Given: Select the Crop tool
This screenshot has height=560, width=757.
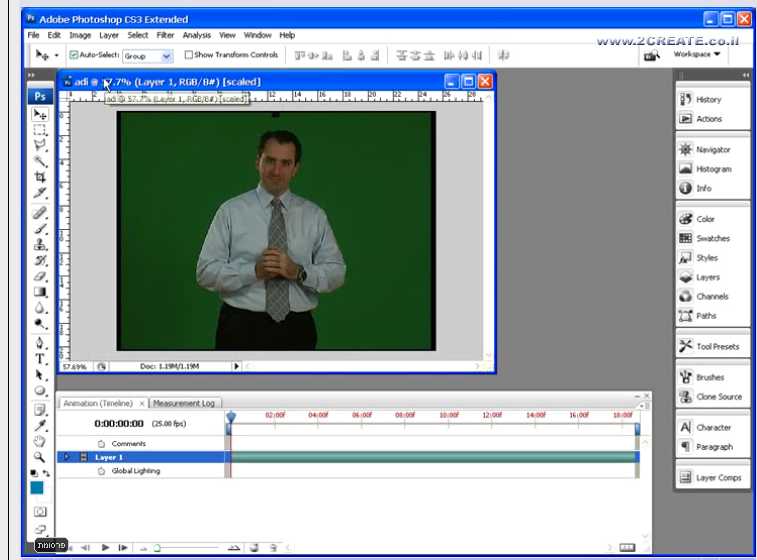Looking at the screenshot, I should pos(40,177).
